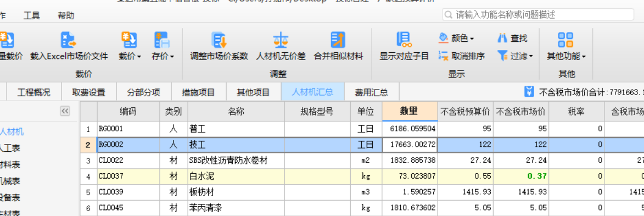Select the RG0002 code cell
This screenshot has width=644, height=216.
pyautogui.click(x=128, y=145)
